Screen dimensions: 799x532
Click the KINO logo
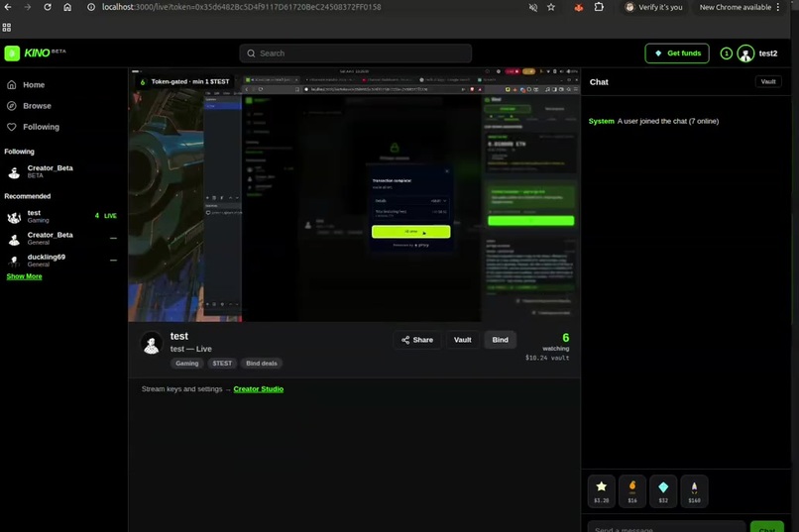(x=35, y=53)
